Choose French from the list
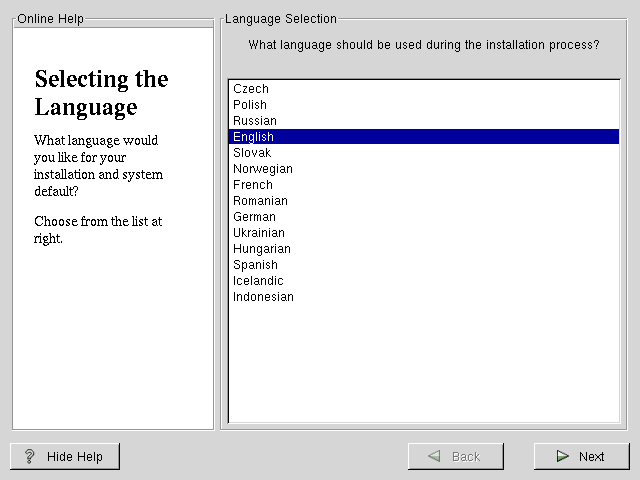Viewport: 640px width, 480px height. point(253,185)
